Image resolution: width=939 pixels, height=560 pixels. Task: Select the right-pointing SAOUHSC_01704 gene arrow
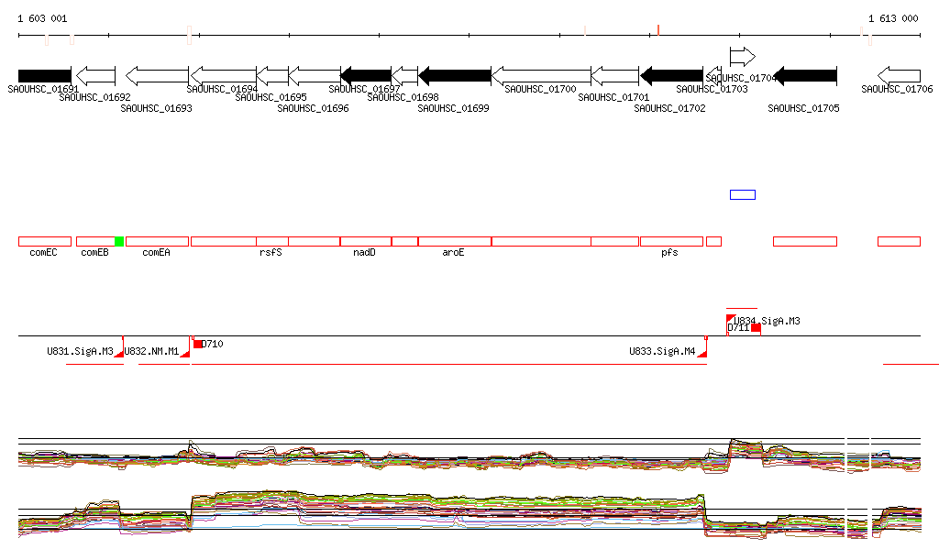click(742, 56)
